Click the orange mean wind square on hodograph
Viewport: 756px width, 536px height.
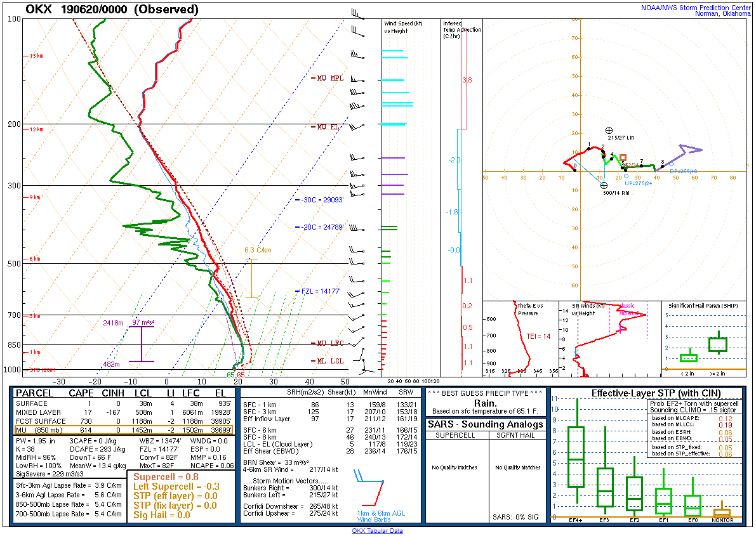[623, 157]
